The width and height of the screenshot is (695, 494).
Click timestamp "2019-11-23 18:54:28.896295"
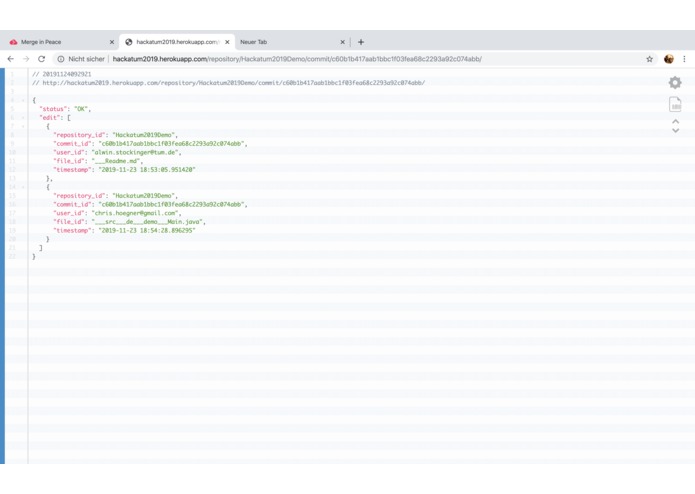pyautogui.click(x=147, y=230)
